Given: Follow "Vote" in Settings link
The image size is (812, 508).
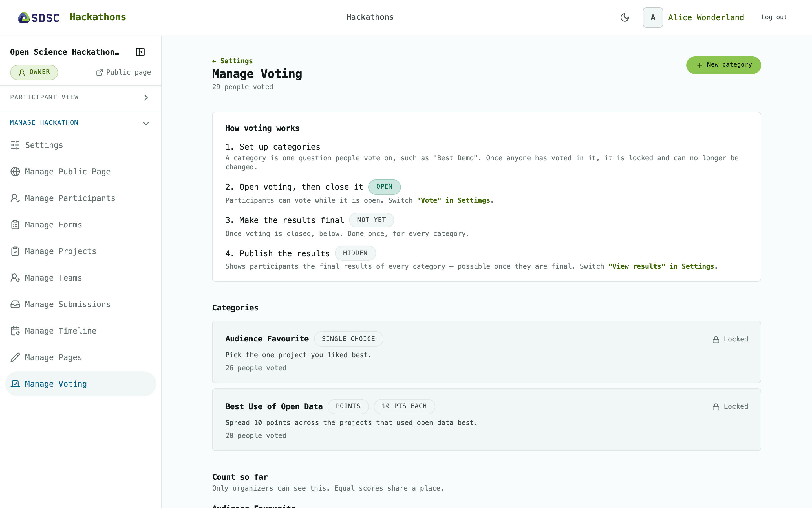Looking at the screenshot, I should (x=453, y=200).
